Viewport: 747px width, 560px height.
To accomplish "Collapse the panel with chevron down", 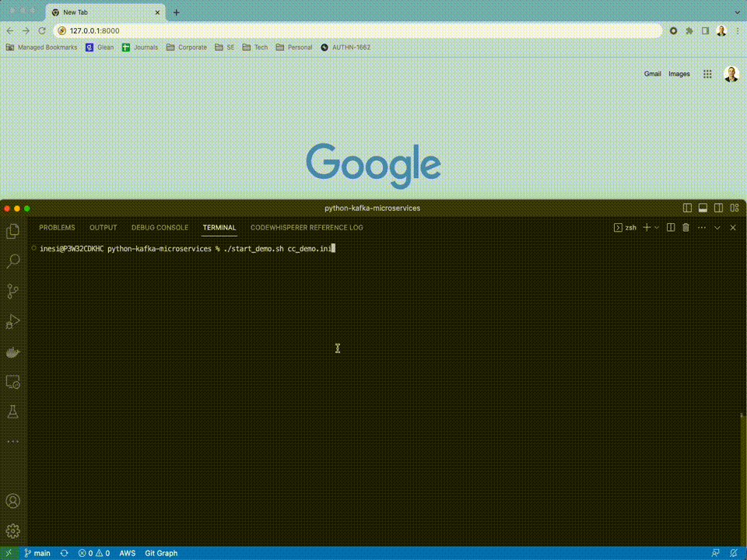I will point(717,228).
